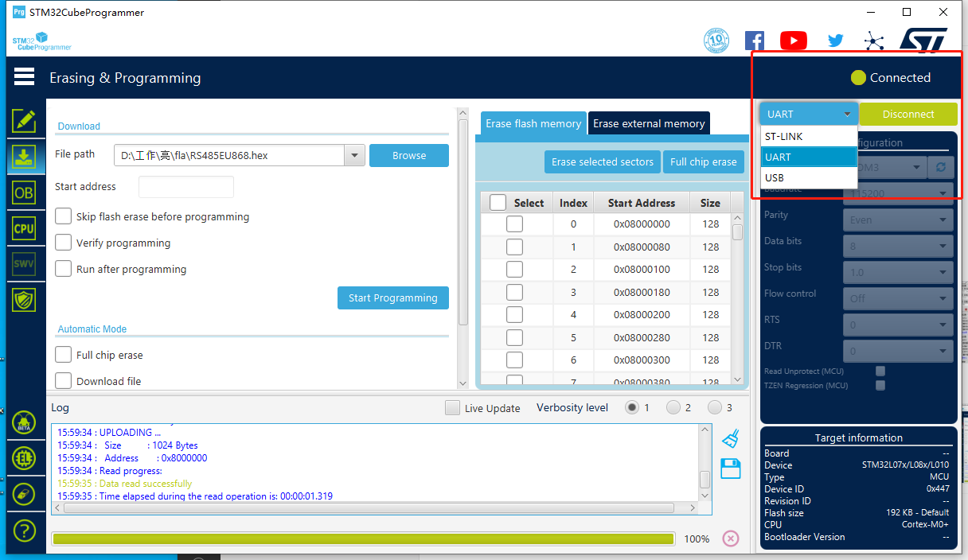Viewport: 968px width, 560px height.
Task: Enable Verify programming checkbox
Action: click(x=64, y=243)
